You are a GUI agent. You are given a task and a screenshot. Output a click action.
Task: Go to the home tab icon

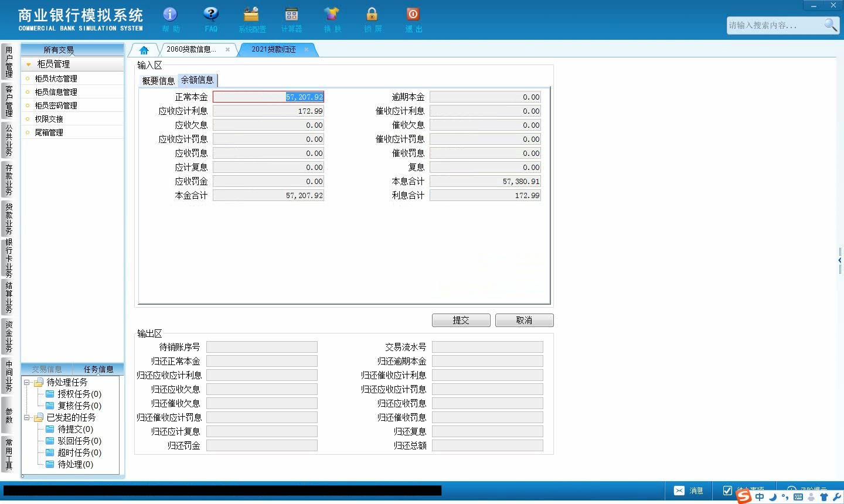(144, 50)
